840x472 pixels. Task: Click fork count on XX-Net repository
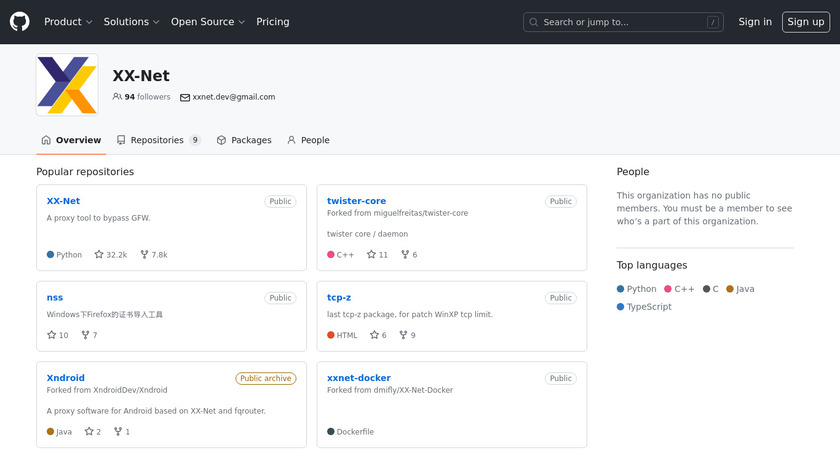coord(153,255)
